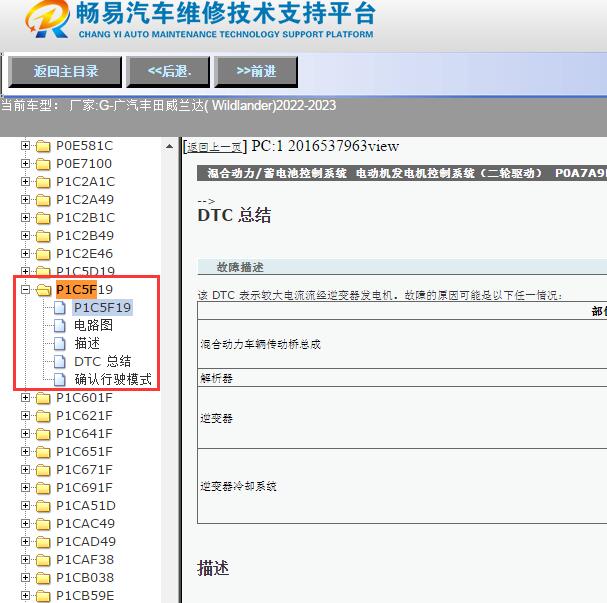Click the tree panel scroll-up arrow
607x603 pixels.
(170, 146)
